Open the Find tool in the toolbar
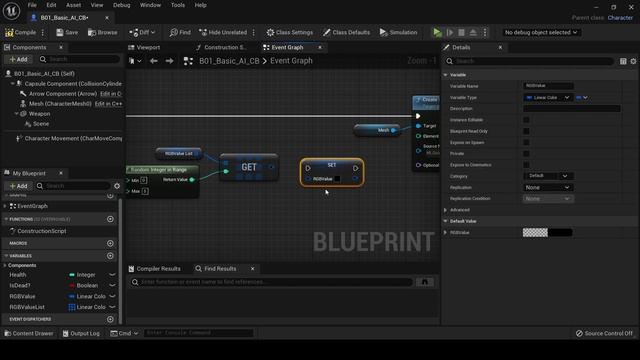 (180, 32)
